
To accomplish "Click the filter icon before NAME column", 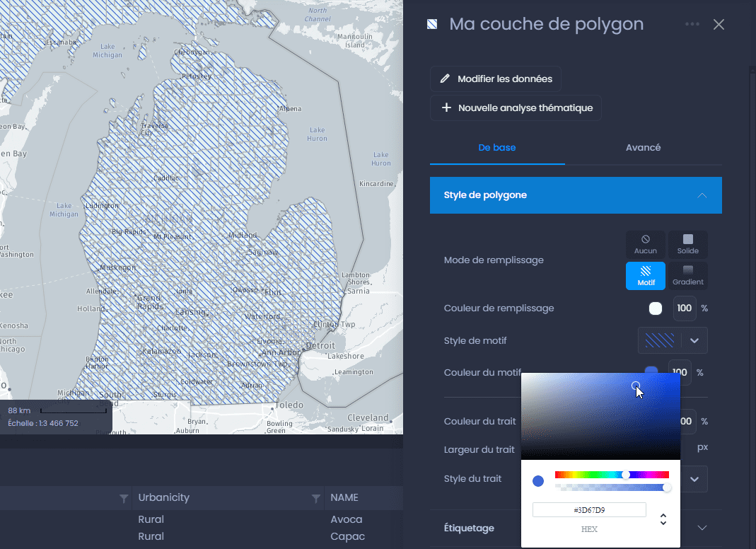I will click(x=316, y=498).
